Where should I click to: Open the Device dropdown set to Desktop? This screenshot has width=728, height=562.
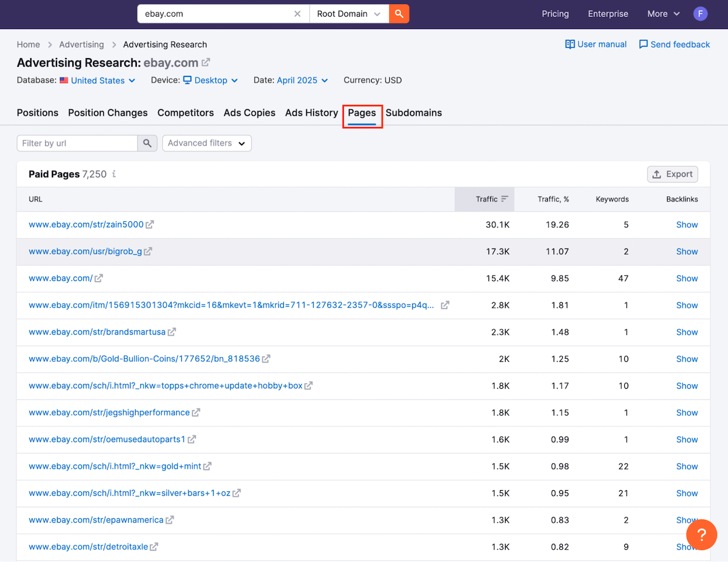(210, 80)
